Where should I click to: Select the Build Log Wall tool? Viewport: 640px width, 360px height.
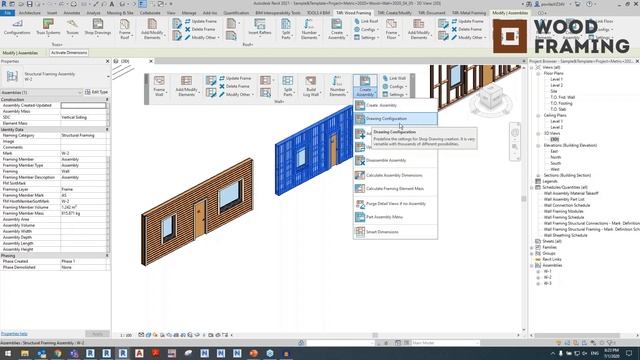pyautogui.click(x=311, y=86)
